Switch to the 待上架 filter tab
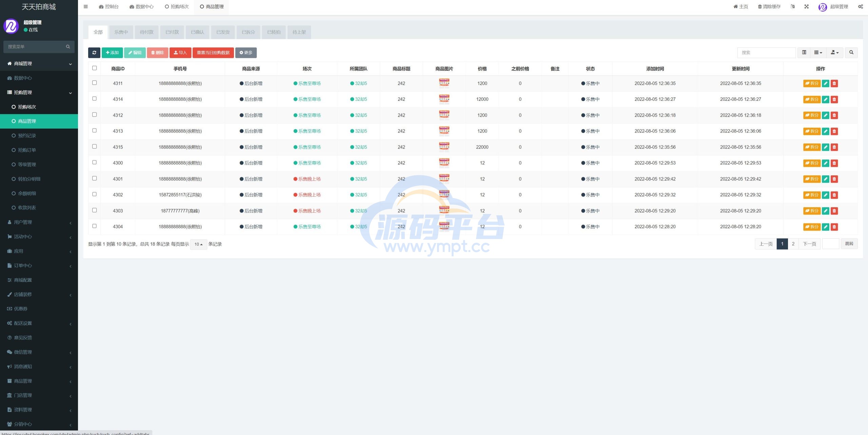868x435 pixels. [299, 32]
